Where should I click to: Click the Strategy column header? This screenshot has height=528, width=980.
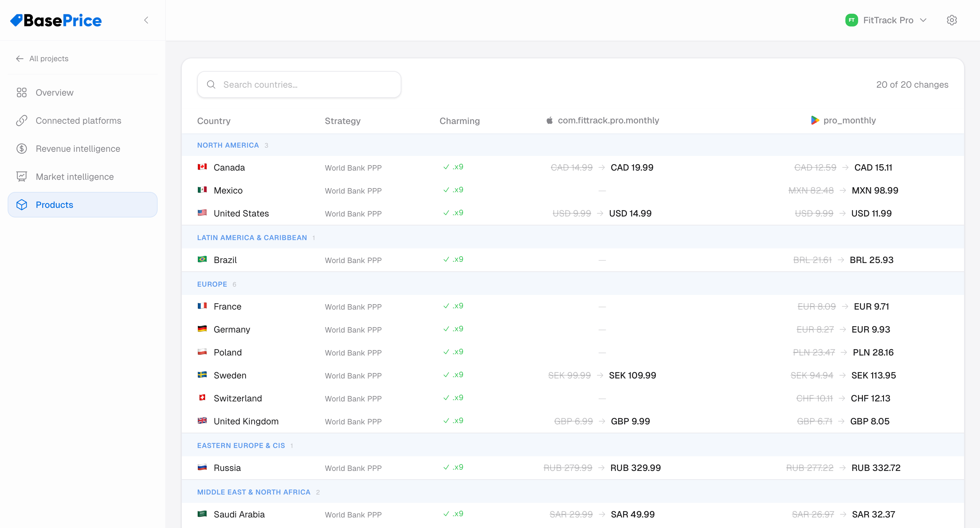pyautogui.click(x=342, y=121)
